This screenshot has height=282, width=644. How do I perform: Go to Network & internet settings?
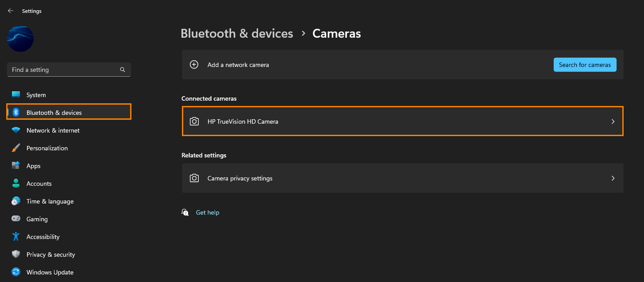click(x=69, y=130)
